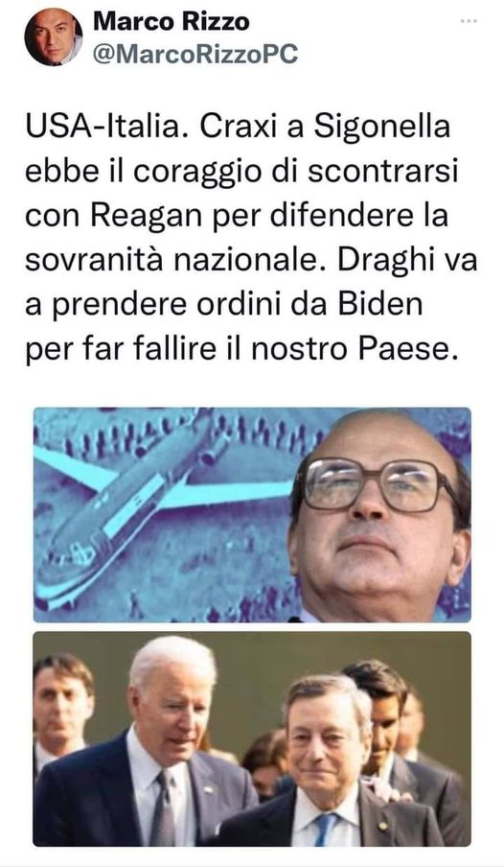Screen dimensions: 504x867
Task: Select the phrase "sovranità nazionale"
Action: (175, 261)
